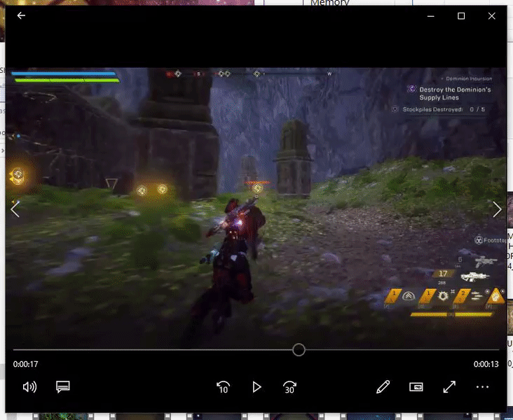Minimize the video player window
The width and height of the screenshot is (513, 420).
[x=430, y=16]
